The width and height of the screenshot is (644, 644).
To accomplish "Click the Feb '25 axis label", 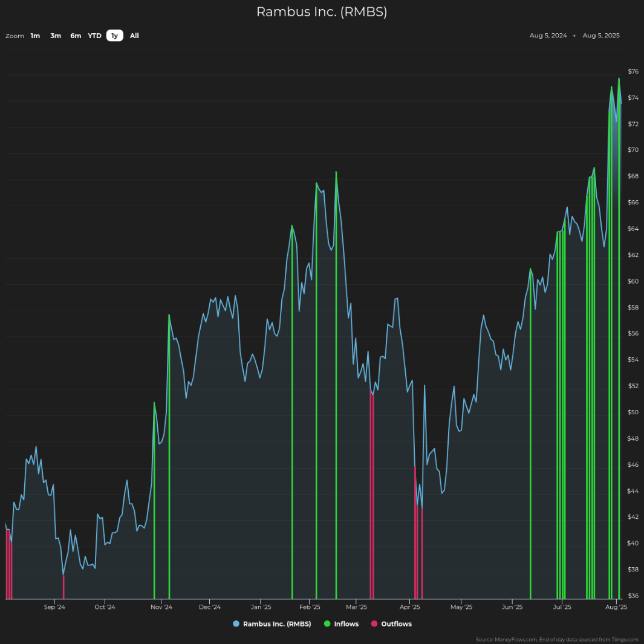I will 310,607.
